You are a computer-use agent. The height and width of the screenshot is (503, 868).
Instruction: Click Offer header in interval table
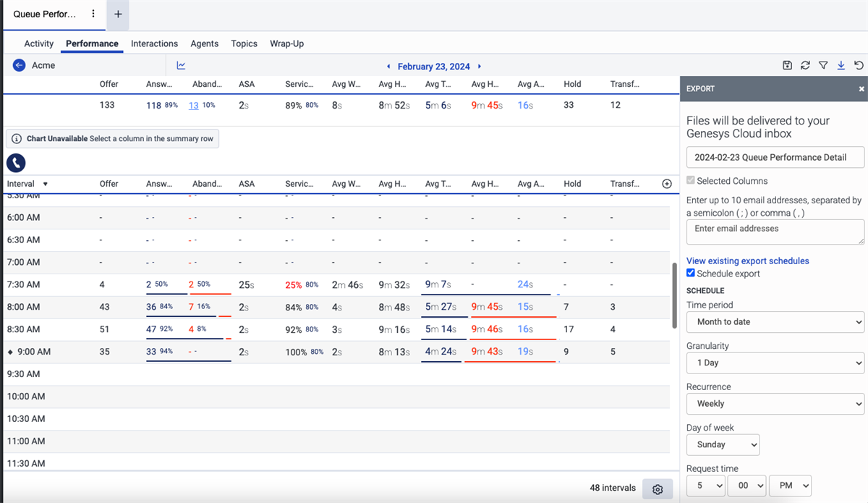coord(109,184)
